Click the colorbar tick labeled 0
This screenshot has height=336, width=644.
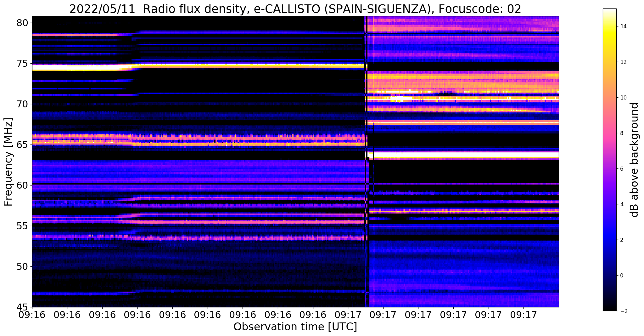pyautogui.click(x=621, y=276)
